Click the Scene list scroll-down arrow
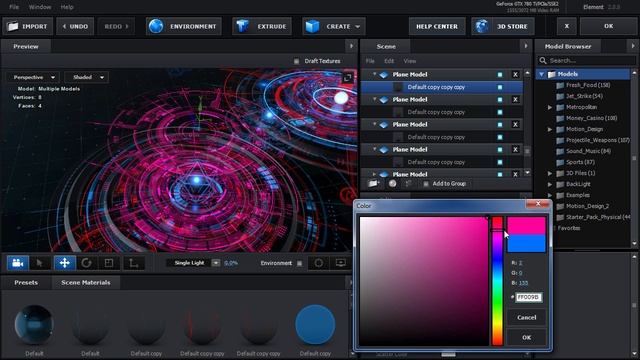This screenshot has height=360, width=640. pos(527,173)
